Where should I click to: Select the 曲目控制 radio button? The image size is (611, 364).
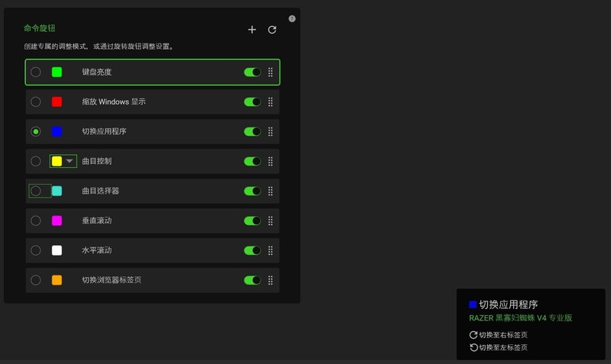click(x=35, y=161)
